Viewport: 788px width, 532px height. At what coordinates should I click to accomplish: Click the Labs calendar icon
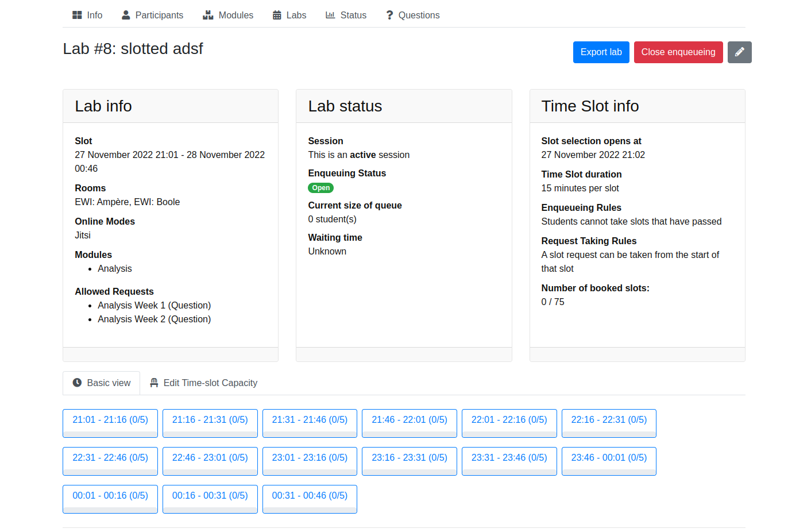tap(277, 15)
